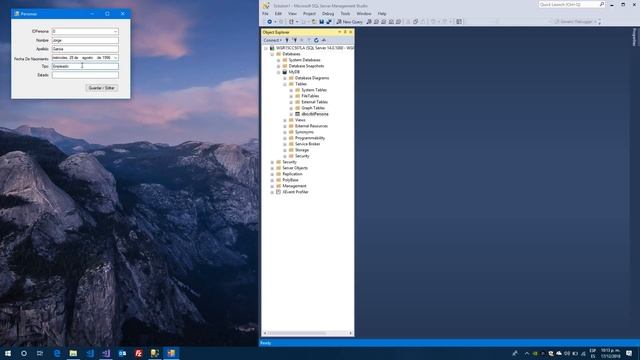Expand the Views node

point(285,120)
